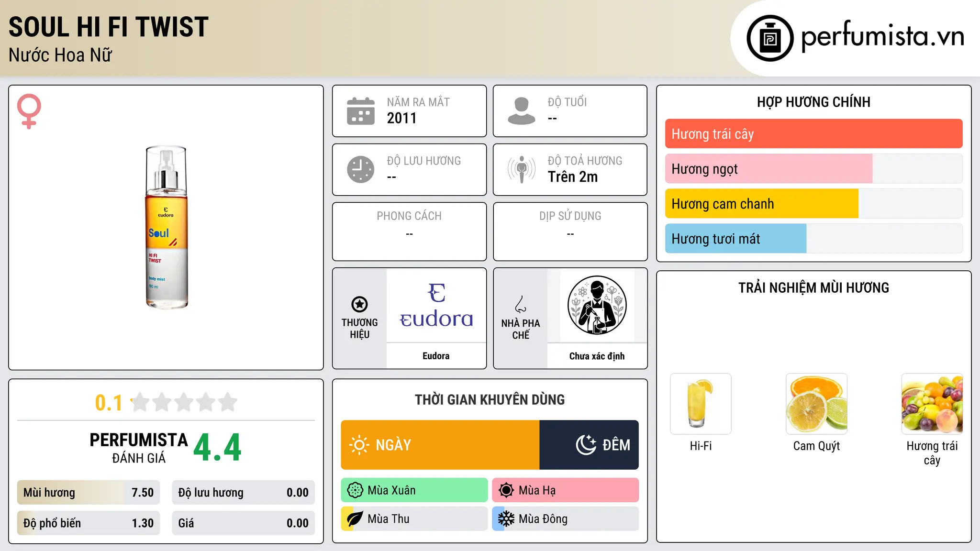980x551 pixels.
Task: Click the pink female gender symbol
Action: pos(29,111)
